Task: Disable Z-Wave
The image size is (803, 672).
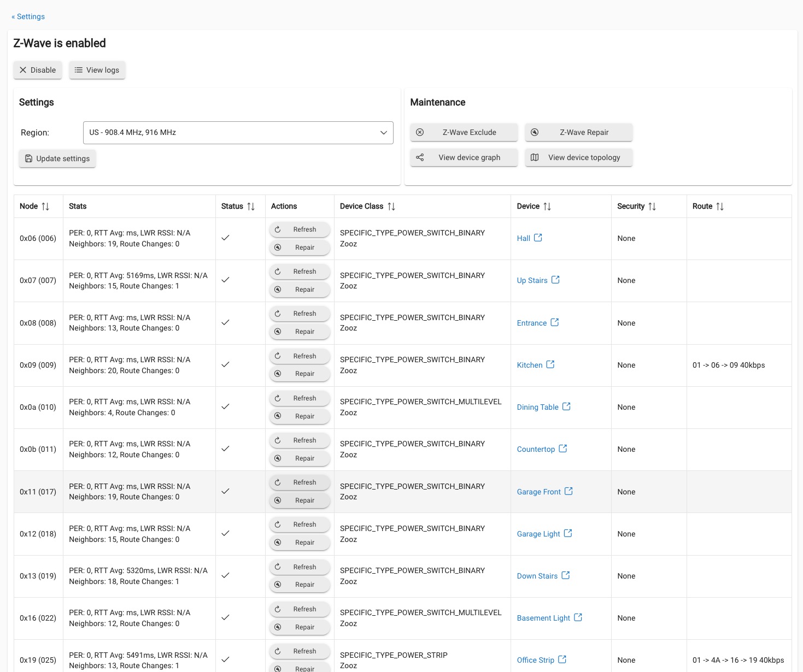Action: 38,70
